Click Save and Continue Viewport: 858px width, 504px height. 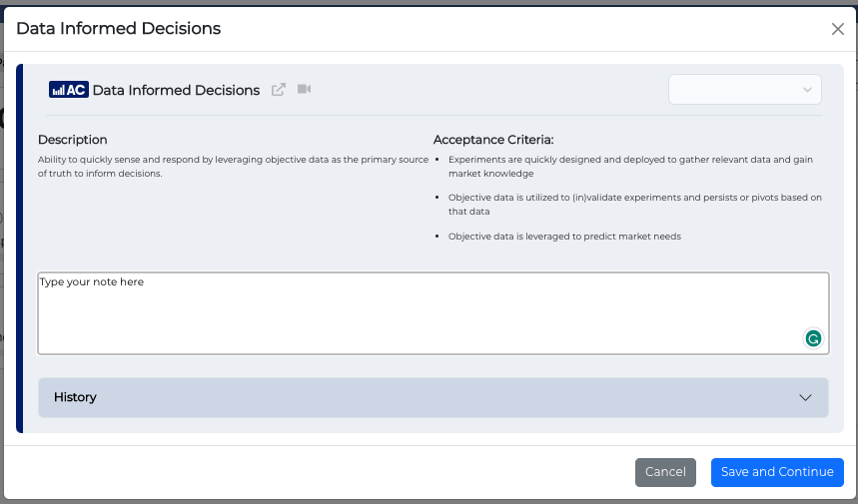pos(777,472)
